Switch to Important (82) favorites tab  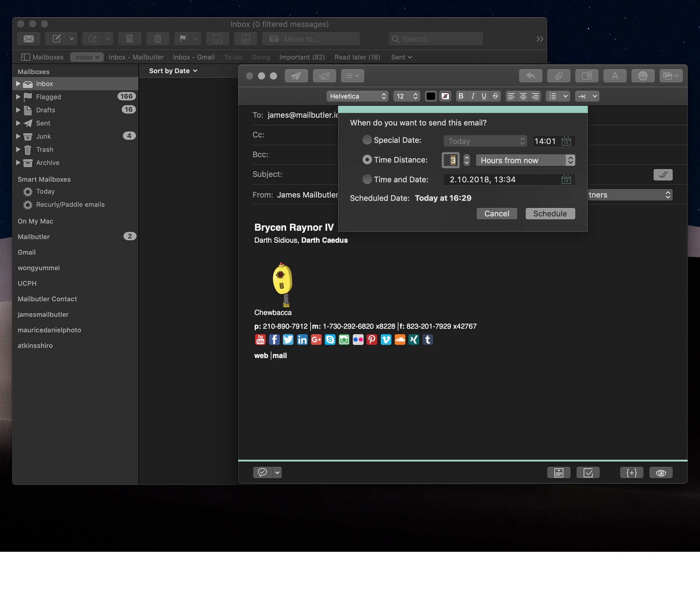click(302, 57)
